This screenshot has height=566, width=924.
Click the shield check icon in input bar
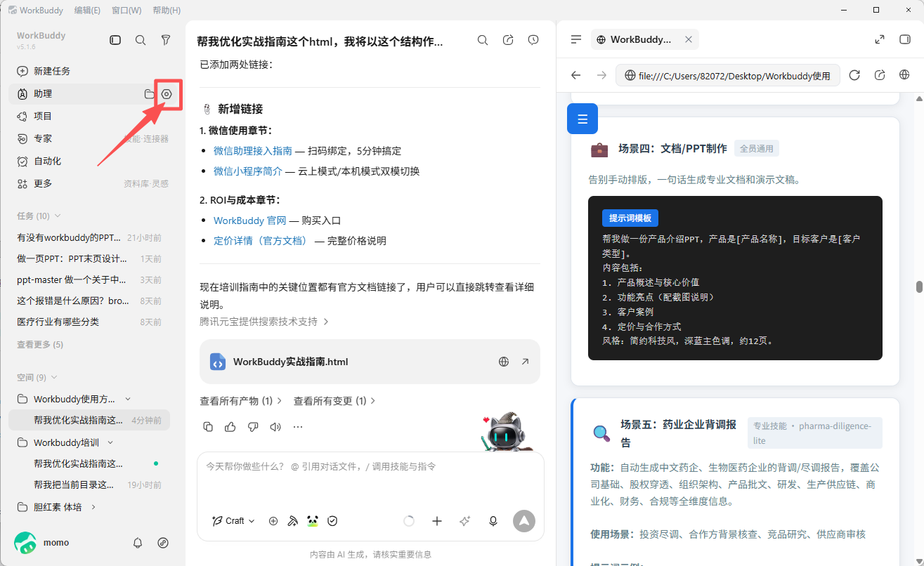click(x=333, y=521)
